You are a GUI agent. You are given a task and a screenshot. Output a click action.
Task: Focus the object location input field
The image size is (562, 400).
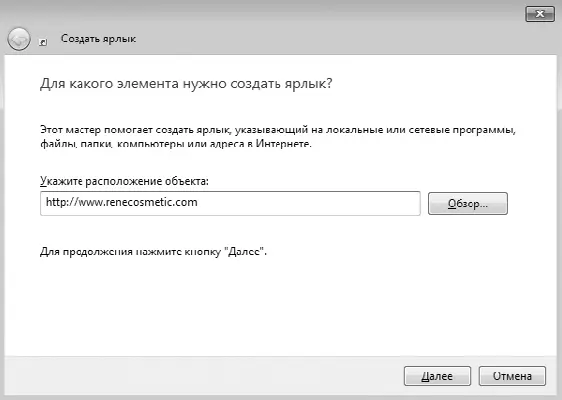pyautogui.click(x=230, y=203)
